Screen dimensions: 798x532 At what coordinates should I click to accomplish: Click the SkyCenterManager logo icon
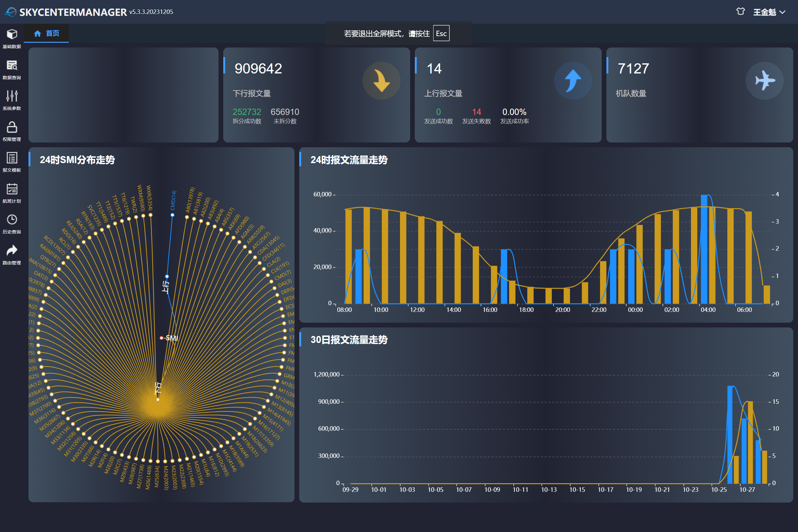[11, 12]
